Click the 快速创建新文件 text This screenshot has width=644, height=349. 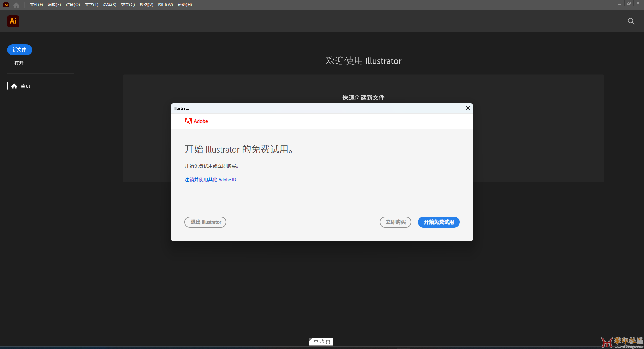(364, 98)
